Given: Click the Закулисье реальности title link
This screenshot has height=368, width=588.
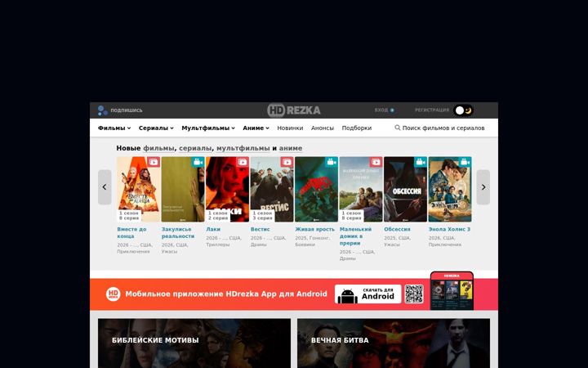Looking at the screenshot, I should (178, 232).
